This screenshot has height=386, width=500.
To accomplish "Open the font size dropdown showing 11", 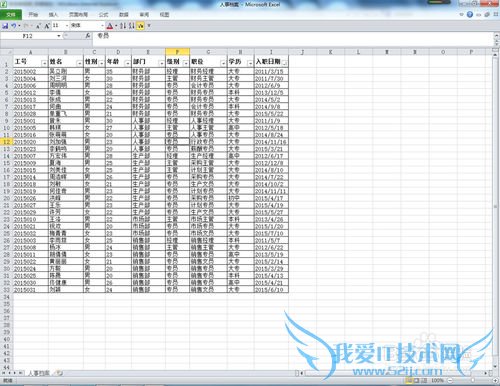I will click(x=67, y=26).
